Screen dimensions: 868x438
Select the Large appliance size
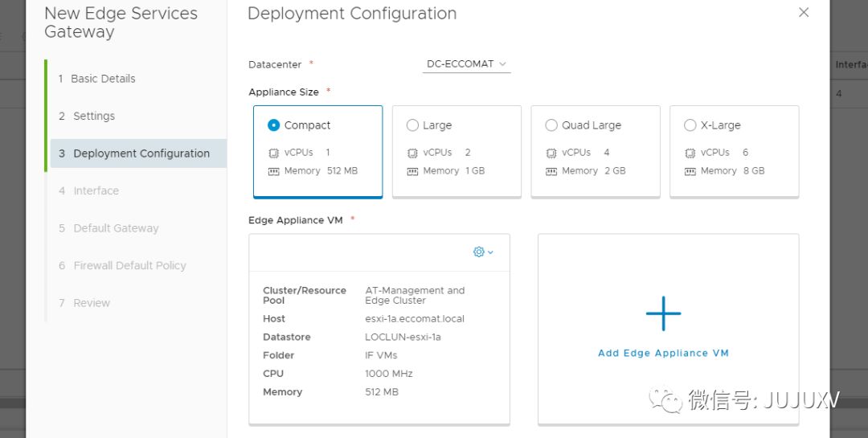coord(413,125)
